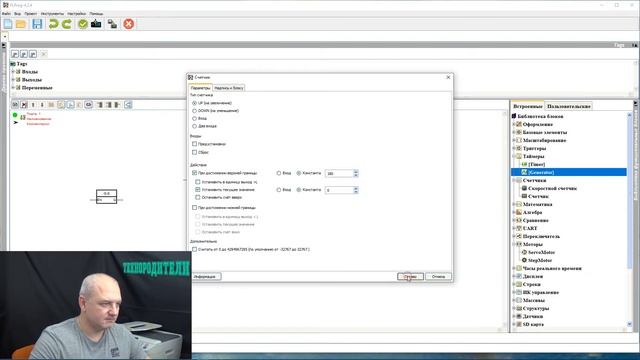640x360 pixels.
Task: Open the Проект menu
Action: point(31,13)
